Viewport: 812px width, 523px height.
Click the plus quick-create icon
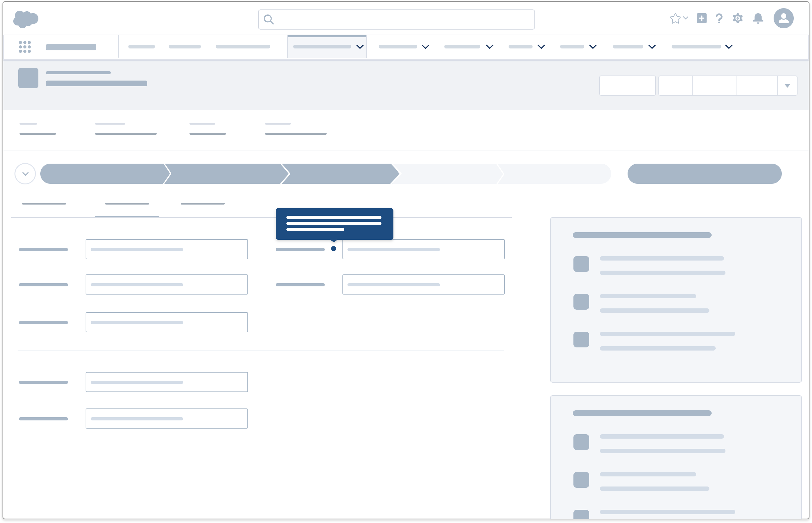click(702, 19)
